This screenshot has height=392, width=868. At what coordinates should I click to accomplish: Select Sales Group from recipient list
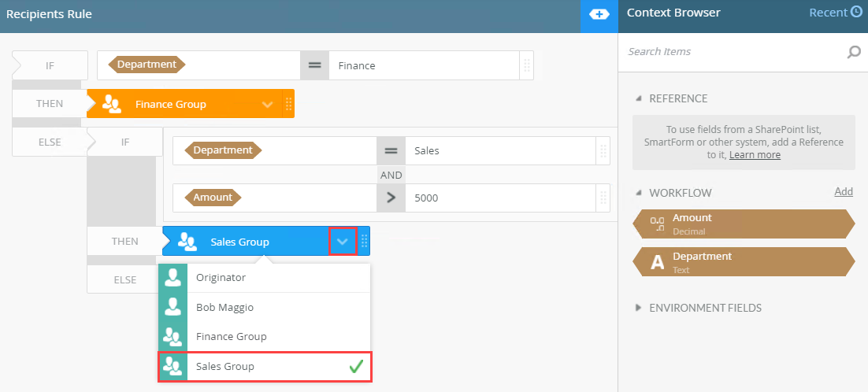pos(265,366)
